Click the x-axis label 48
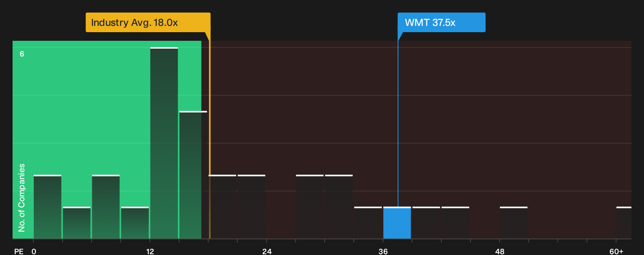Image resolution: width=644 pixels, height=255 pixels. pos(499,251)
